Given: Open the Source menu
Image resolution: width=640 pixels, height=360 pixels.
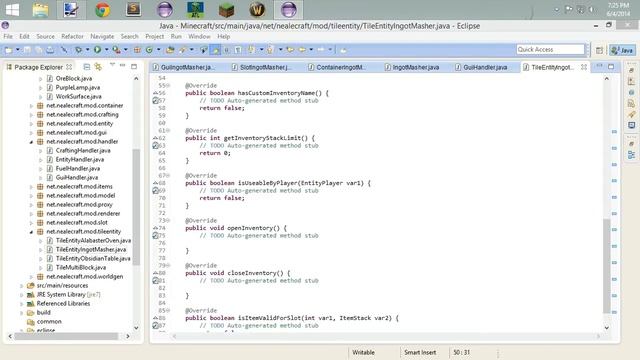Looking at the screenshot, I should click(x=45, y=36).
